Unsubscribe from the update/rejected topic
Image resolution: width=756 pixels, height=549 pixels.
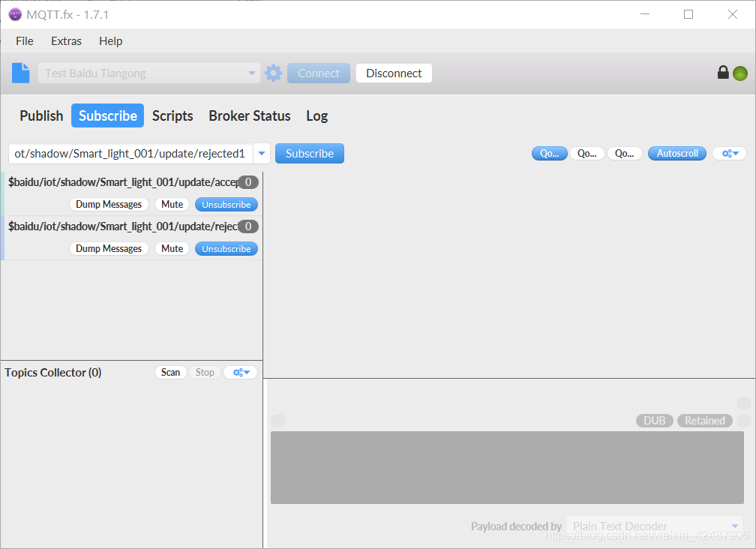pos(226,249)
